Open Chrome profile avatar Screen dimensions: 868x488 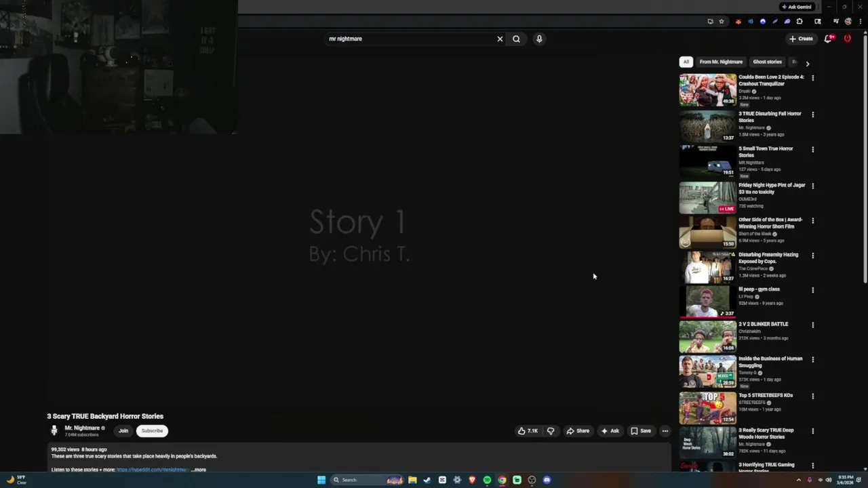pyautogui.click(x=848, y=22)
